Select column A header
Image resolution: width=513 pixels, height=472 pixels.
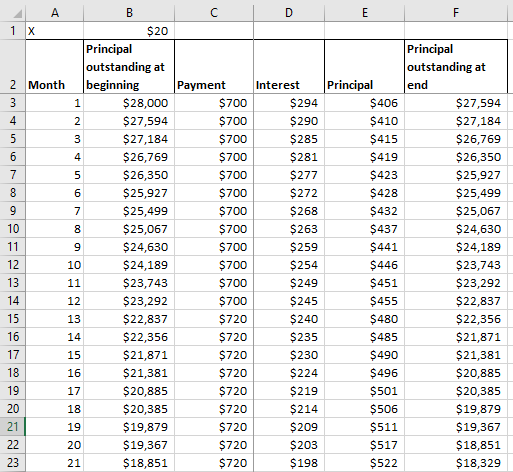(55, 13)
